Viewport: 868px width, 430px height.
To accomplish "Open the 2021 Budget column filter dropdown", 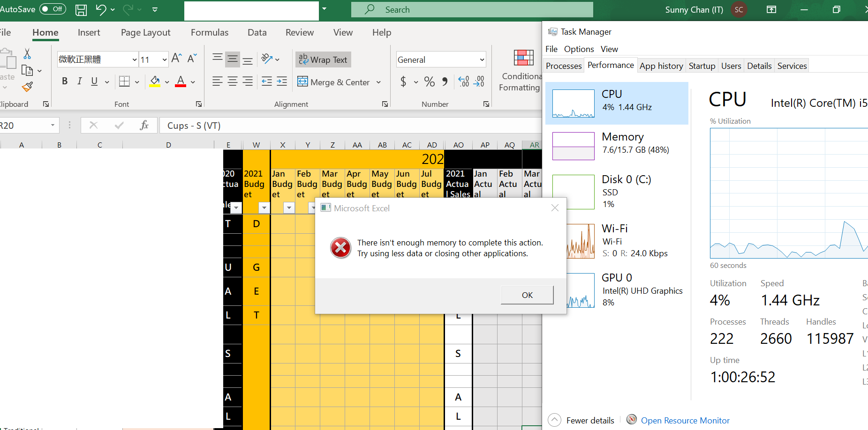I will tap(264, 208).
